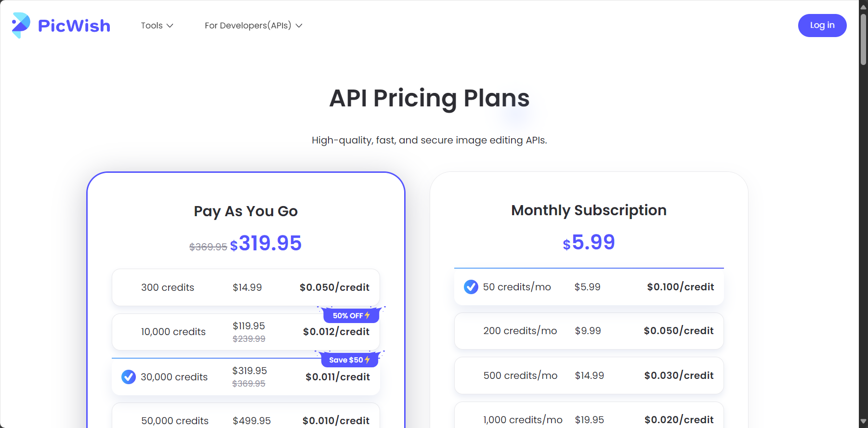Click the PicWish bird logo icon

[x=21, y=25]
